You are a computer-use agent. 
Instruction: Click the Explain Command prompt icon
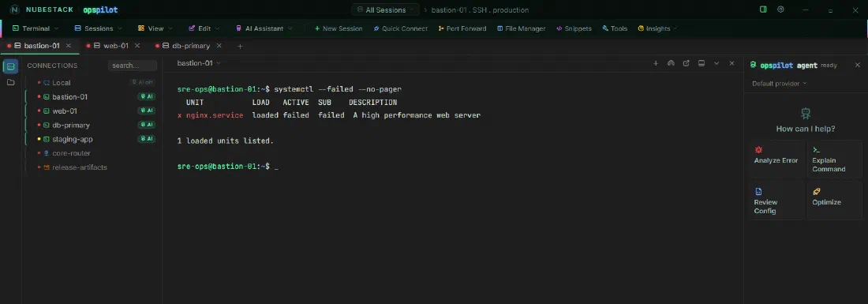(816, 149)
